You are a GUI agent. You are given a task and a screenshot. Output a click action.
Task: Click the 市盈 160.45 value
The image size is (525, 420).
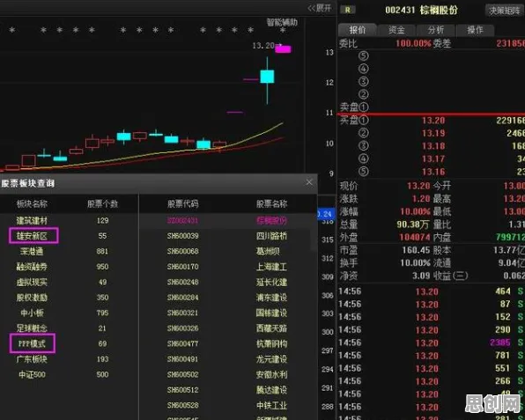coord(416,250)
